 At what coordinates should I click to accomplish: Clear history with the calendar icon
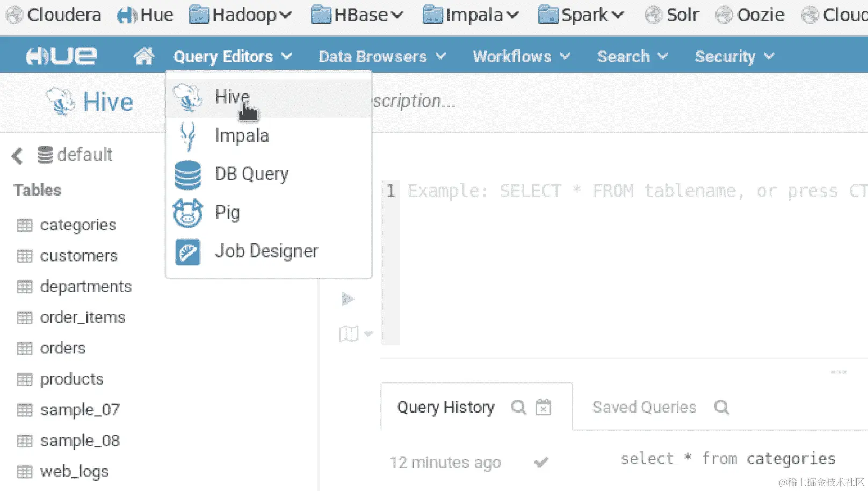coord(544,407)
